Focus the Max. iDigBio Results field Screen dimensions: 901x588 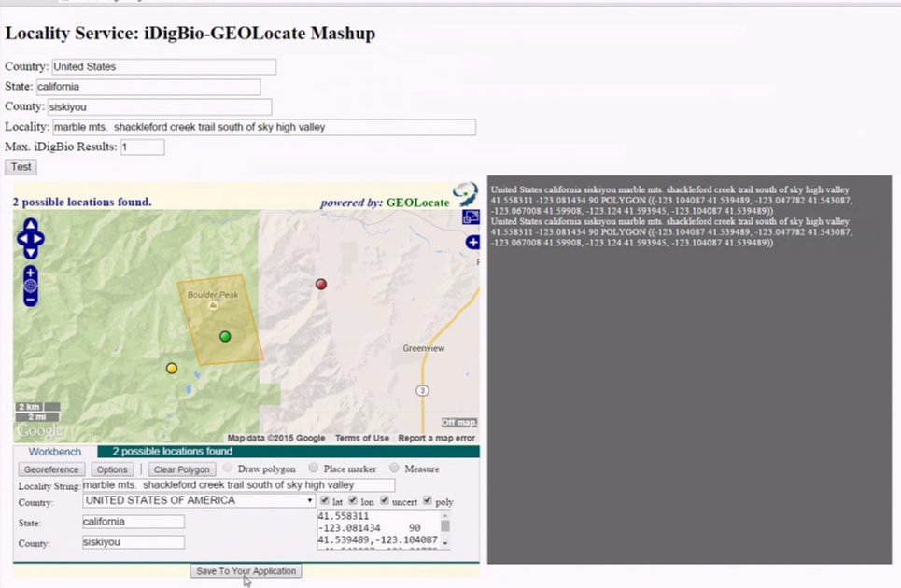click(143, 147)
